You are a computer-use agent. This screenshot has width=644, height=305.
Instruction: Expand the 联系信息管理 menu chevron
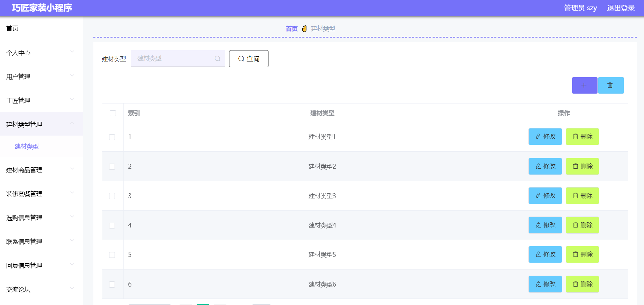pyautogui.click(x=72, y=240)
